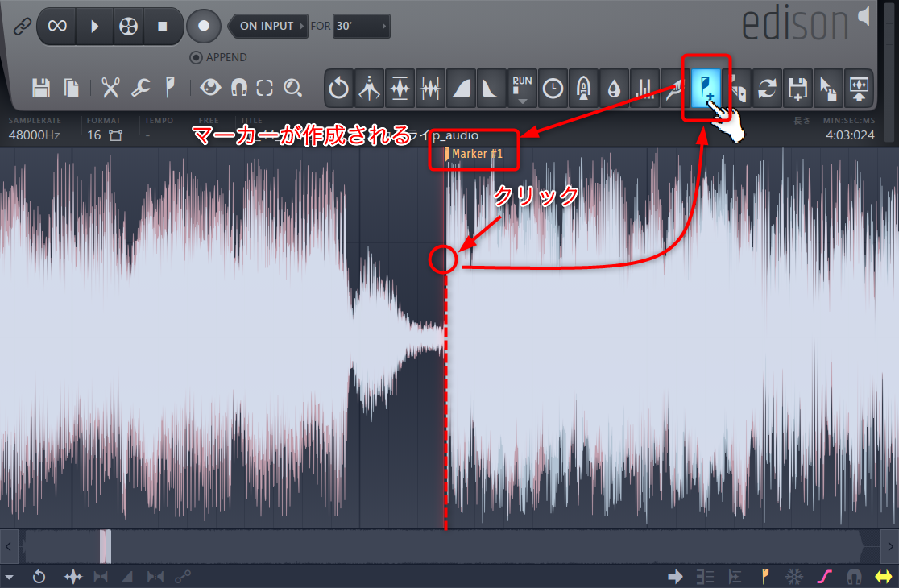This screenshot has height=588, width=899.
Task: Open the snap magnet menu
Action: 238,88
